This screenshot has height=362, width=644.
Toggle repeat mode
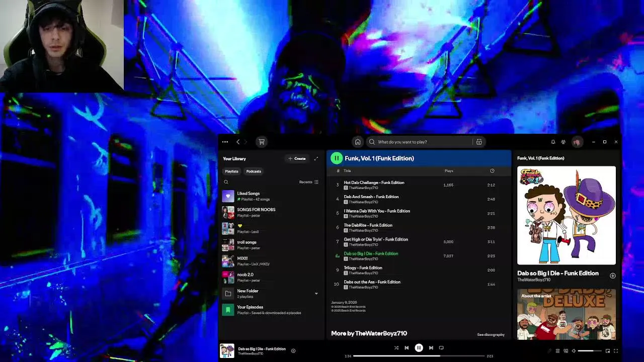tap(441, 347)
